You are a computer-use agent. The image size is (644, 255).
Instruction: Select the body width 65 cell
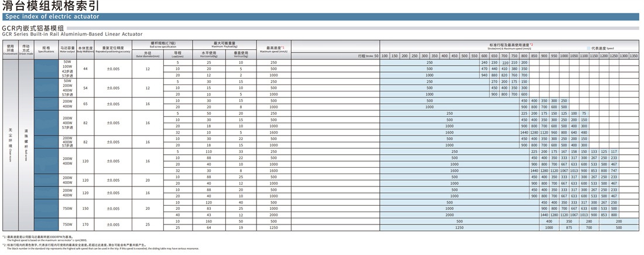(85, 104)
